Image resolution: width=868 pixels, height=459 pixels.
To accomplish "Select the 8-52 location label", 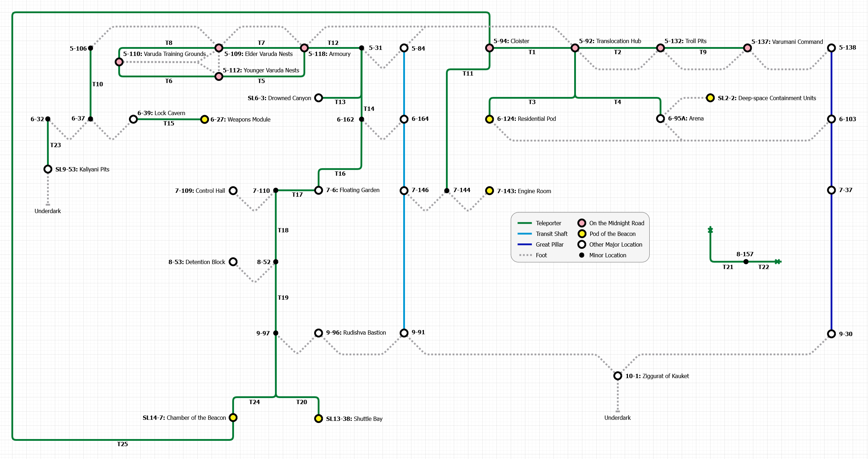I will (264, 262).
